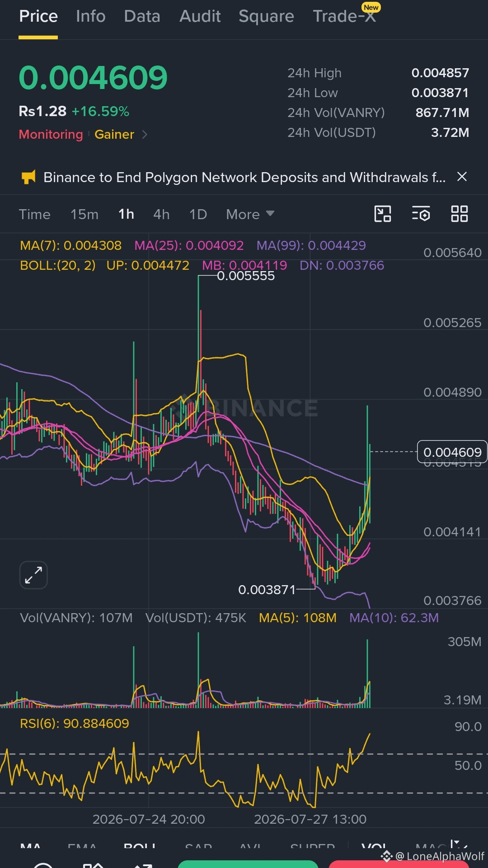Viewport: 488px width, 868px height.
Task: Select the Time chart interval
Action: click(x=35, y=214)
